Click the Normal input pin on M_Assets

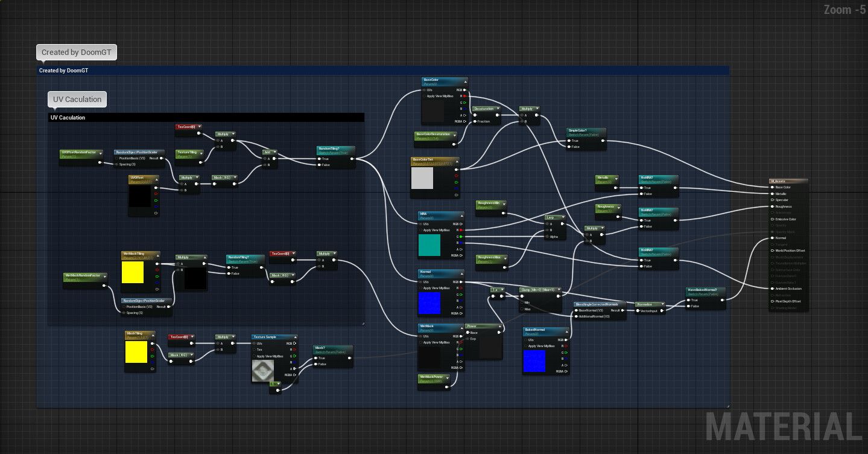point(772,238)
